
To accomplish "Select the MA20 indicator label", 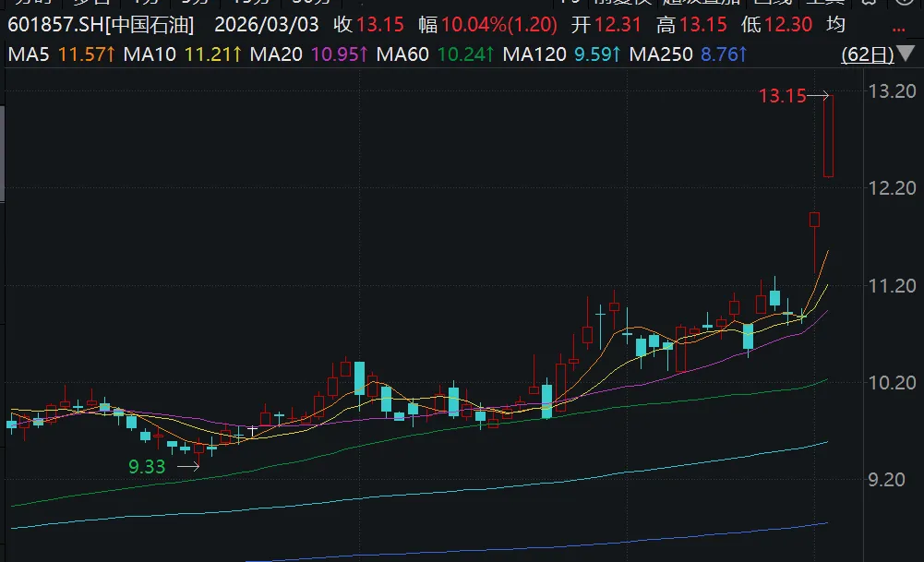I will tap(276, 54).
